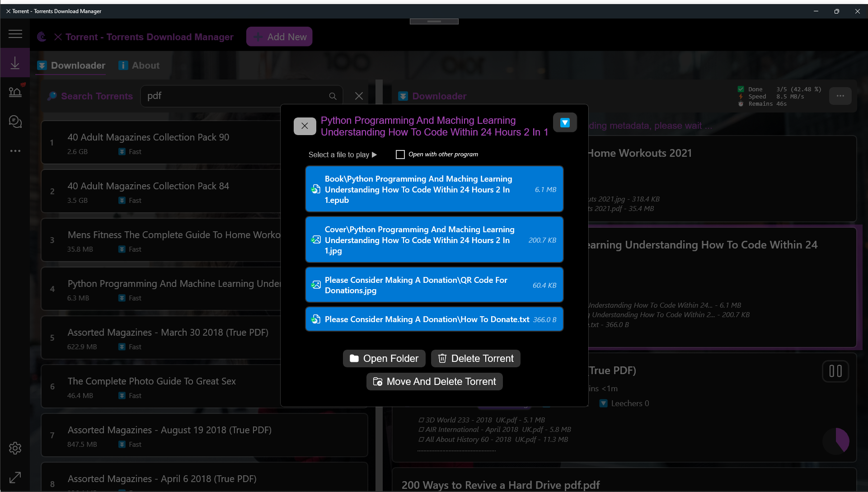This screenshot has height=492, width=868.
Task: Expand sidebar more options ellipsis
Action: (15, 151)
